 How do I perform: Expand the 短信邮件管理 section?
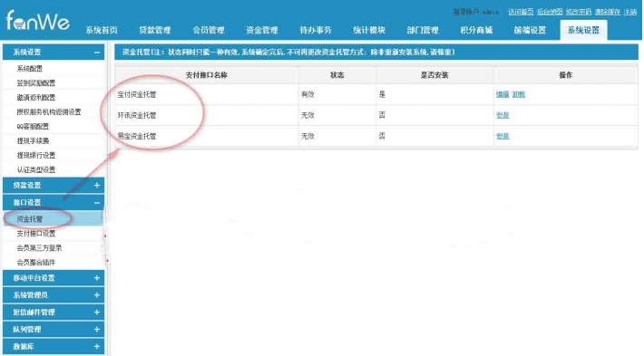(x=54, y=313)
